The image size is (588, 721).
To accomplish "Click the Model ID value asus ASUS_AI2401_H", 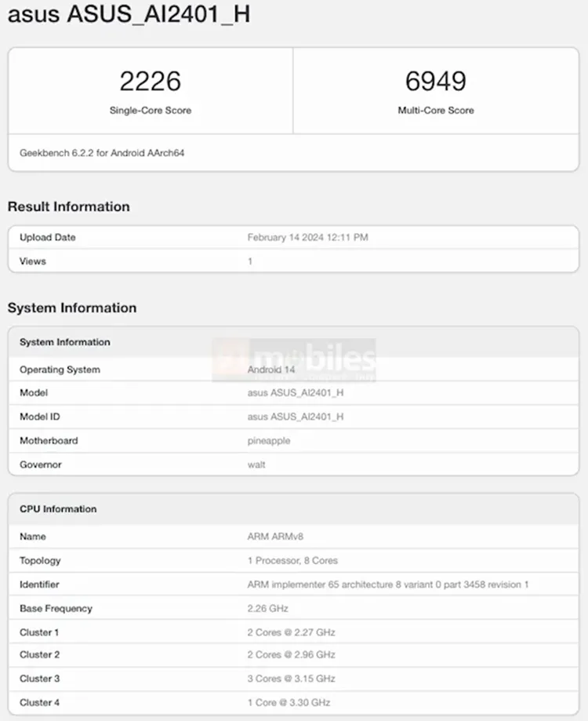I will click(x=296, y=417).
